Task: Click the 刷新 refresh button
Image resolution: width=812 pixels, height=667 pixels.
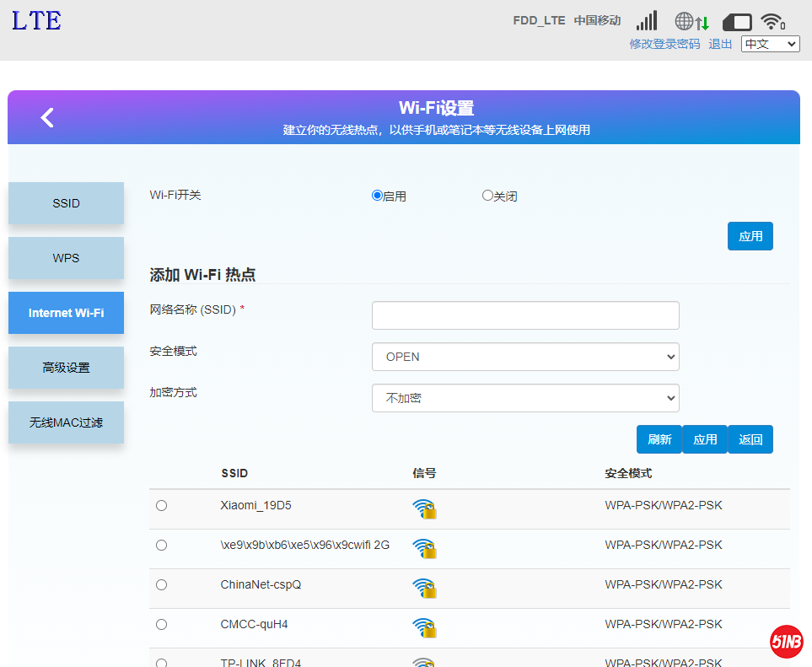Action: 659,439
